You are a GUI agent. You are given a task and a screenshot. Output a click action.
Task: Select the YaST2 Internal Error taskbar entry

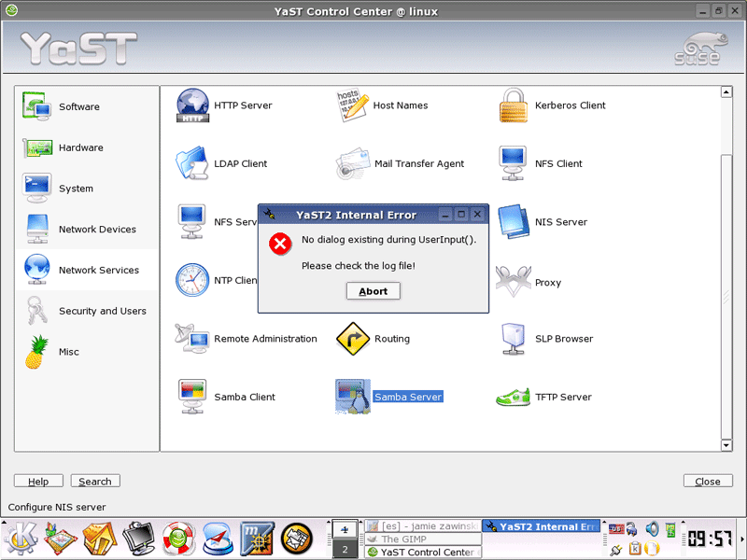point(542,526)
